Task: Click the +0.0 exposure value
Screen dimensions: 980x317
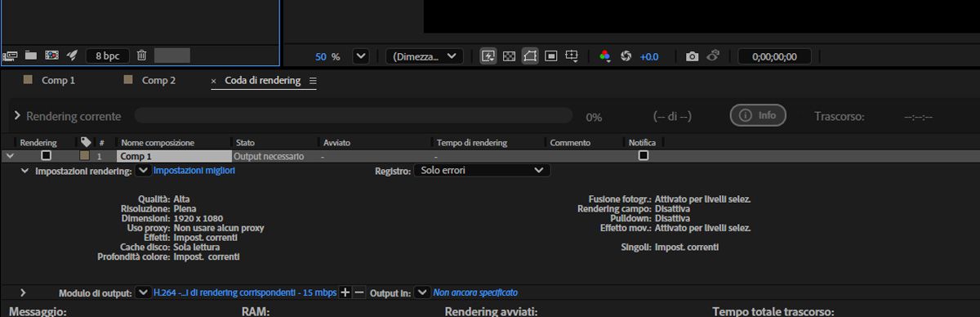Action: click(649, 56)
